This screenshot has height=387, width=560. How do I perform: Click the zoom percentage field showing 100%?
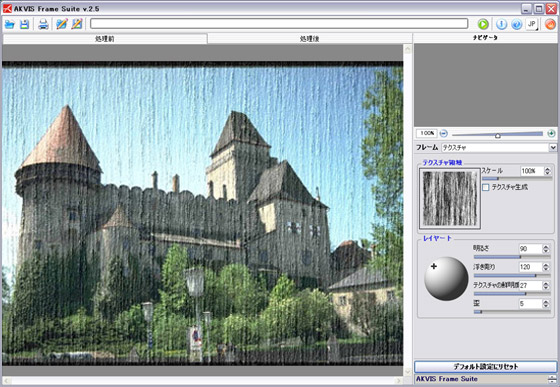tap(426, 134)
